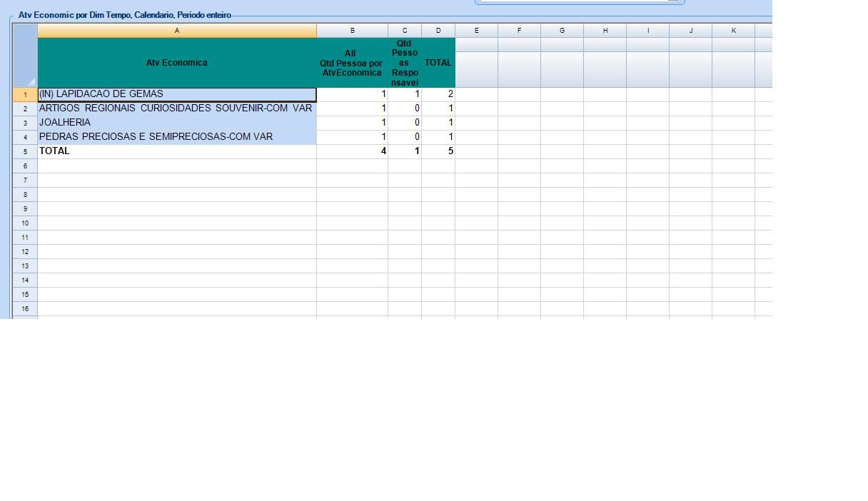Click the teal 'TOTAL' column header

click(x=438, y=63)
